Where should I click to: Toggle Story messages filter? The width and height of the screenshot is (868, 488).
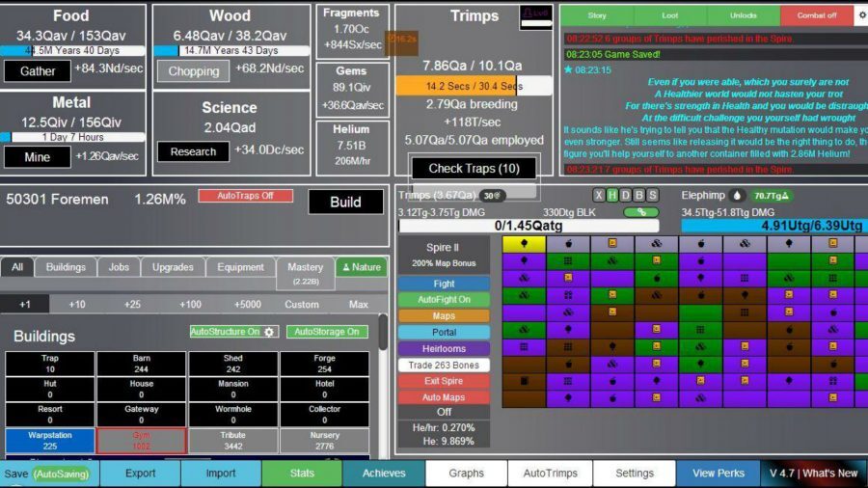pyautogui.click(x=597, y=15)
